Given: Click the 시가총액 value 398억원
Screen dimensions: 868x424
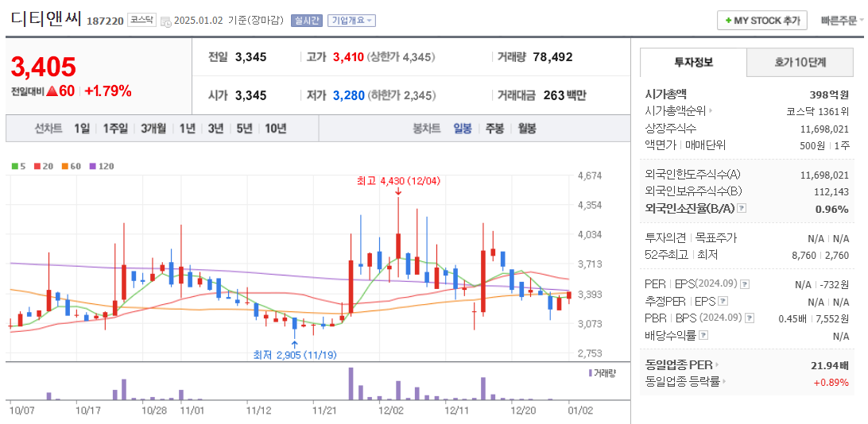Looking at the screenshot, I should pyautogui.click(x=829, y=94).
